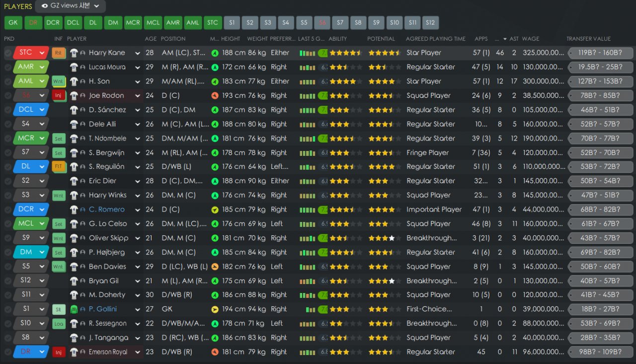The height and width of the screenshot is (364, 636).
Task: Click the Set badge on T. Ndombele's row
Action: click(x=59, y=139)
